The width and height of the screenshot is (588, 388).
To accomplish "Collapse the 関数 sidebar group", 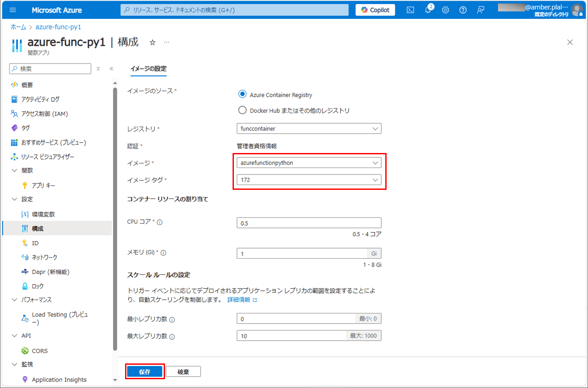I will [x=14, y=171].
